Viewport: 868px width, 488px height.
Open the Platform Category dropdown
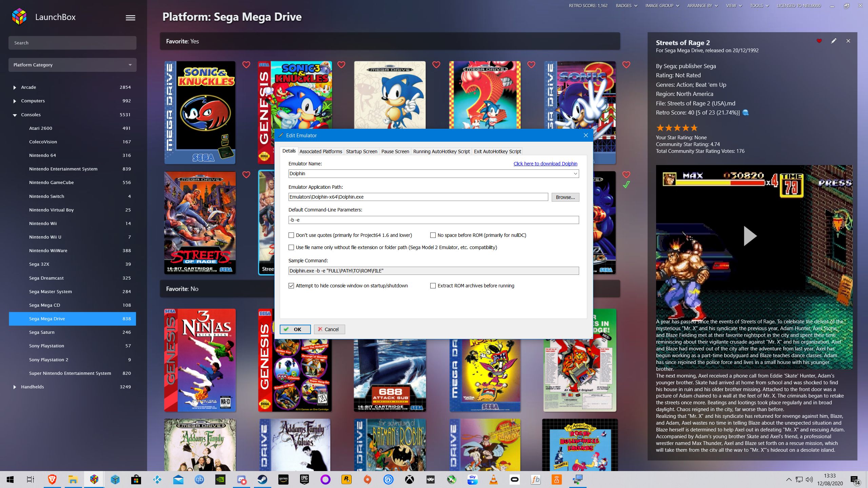tap(72, 65)
